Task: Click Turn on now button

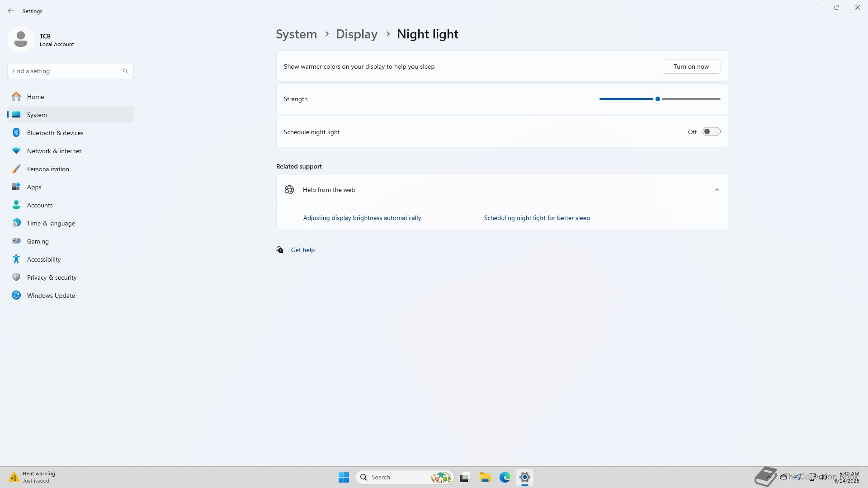Action: pos(691,66)
